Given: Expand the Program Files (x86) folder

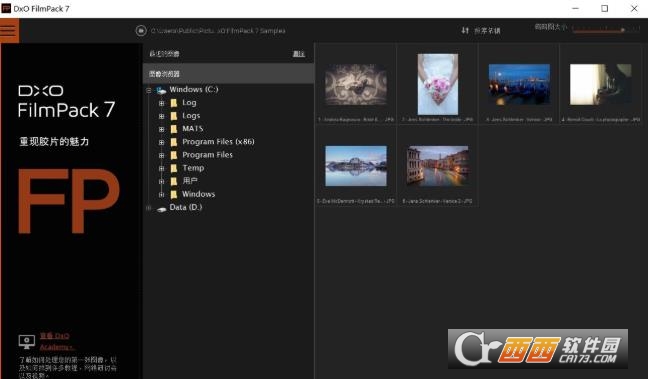Looking at the screenshot, I should 162,143.
